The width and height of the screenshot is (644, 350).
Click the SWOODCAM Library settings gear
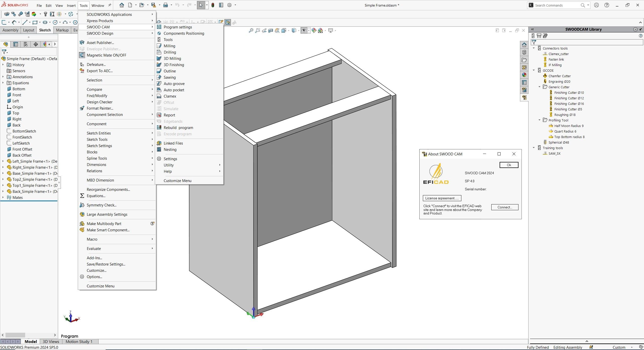pos(635,29)
